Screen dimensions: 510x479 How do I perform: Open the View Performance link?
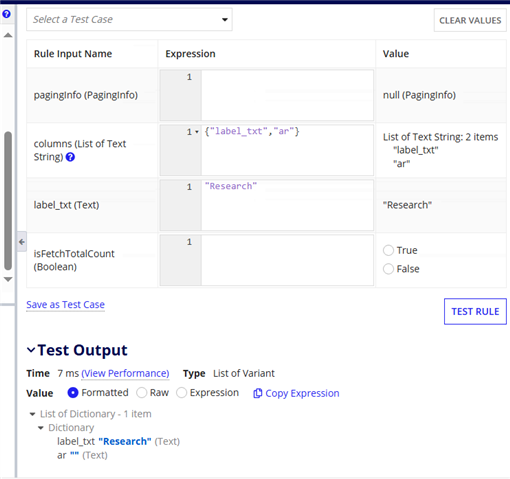[125, 373]
